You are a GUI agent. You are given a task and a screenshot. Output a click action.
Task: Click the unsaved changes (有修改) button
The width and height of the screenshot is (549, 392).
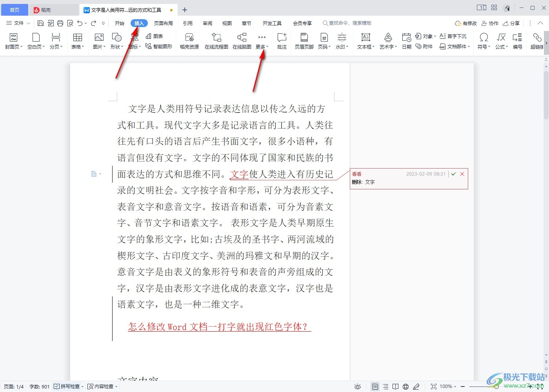coord(466,23)
